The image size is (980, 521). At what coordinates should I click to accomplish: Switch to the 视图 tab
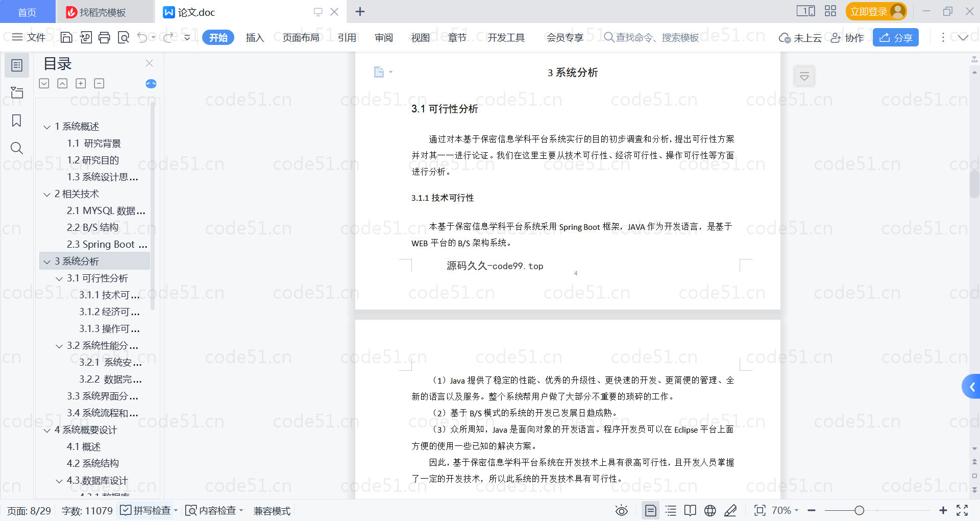(421, 37)
